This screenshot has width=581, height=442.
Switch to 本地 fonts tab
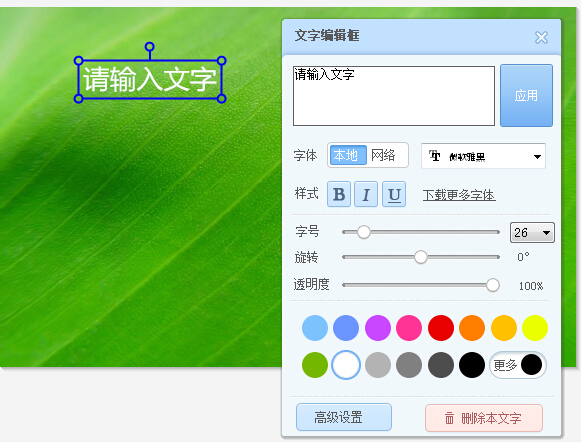[x=347, y=155]
